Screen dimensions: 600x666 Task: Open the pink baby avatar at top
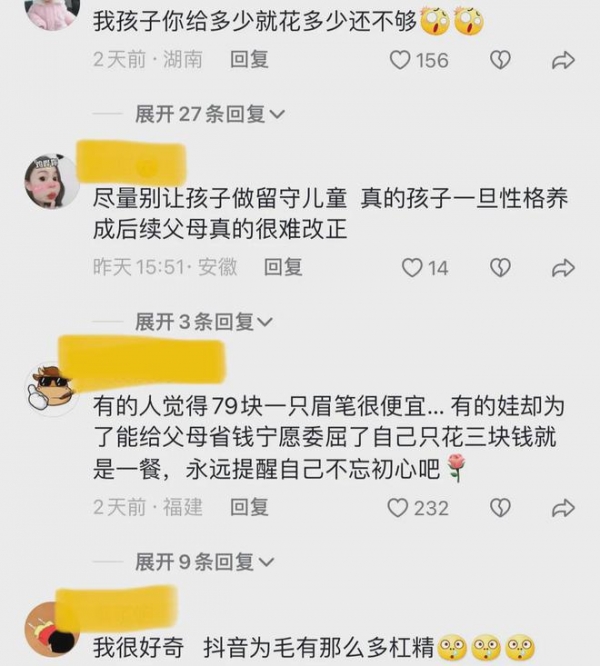pyautogui.click(x=52, y=13)
